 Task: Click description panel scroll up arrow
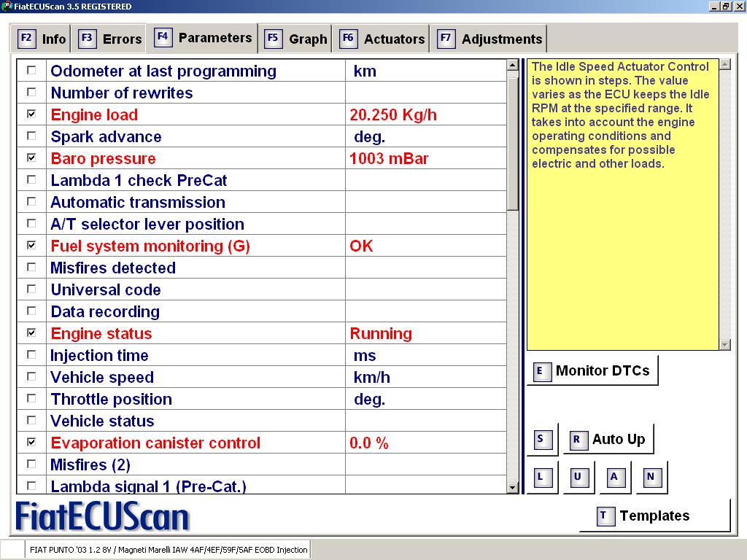click(725, 64)
